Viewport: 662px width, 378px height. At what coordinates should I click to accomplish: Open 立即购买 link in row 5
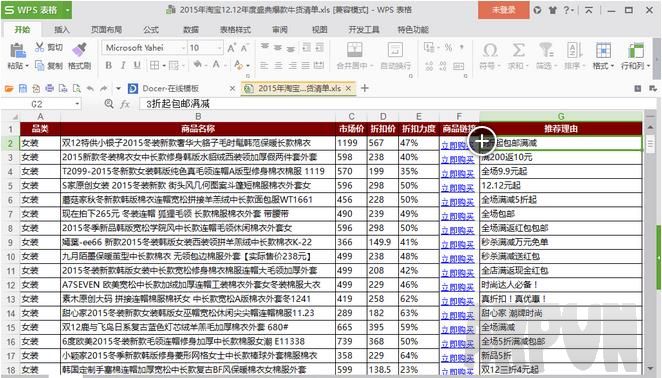coord(458,188)
